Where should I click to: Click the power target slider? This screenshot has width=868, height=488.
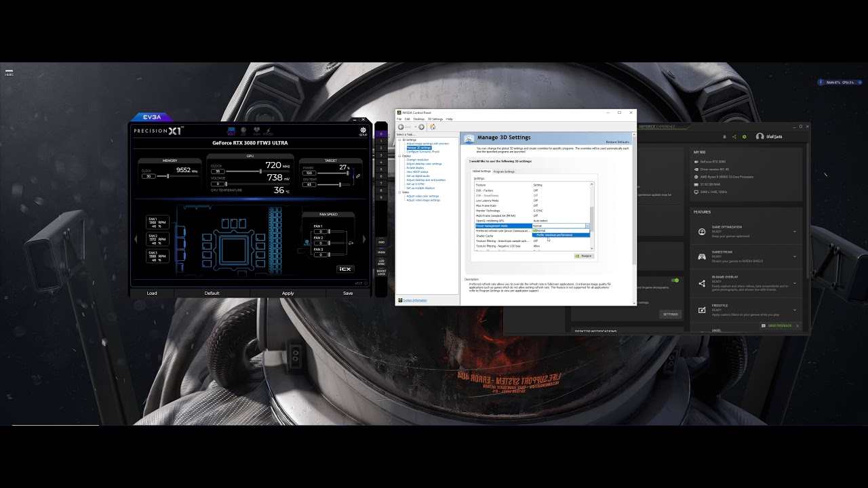334,173
